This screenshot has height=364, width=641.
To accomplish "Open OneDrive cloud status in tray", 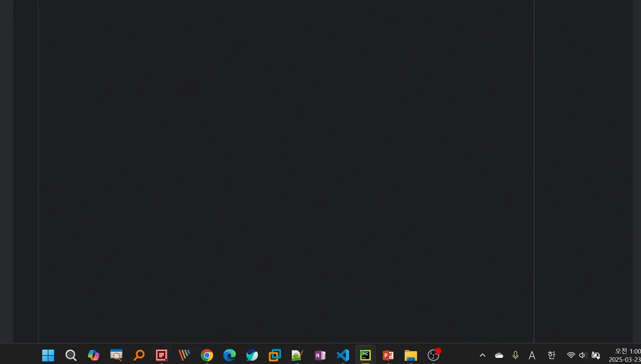I will coord(499,355).
